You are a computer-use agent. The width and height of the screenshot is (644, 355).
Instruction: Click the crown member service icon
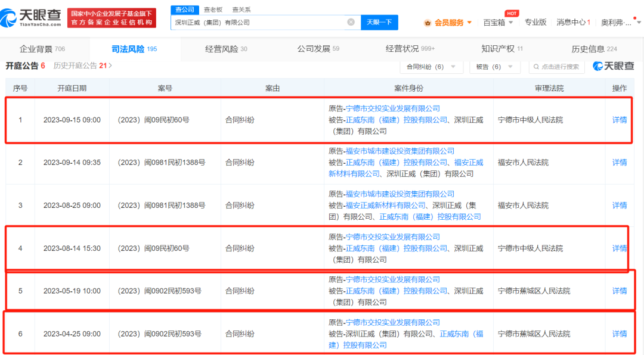pyautogui.click(x=428, y=23)
